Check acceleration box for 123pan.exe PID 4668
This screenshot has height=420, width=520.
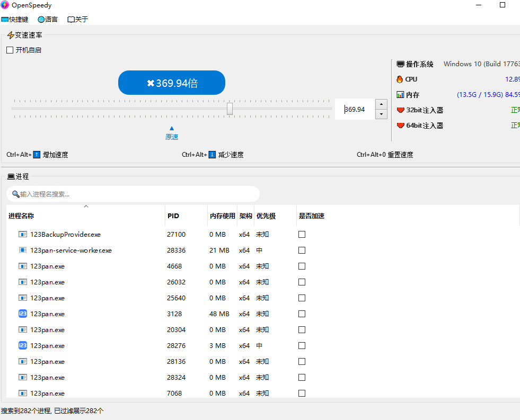[x=302, y=266]
